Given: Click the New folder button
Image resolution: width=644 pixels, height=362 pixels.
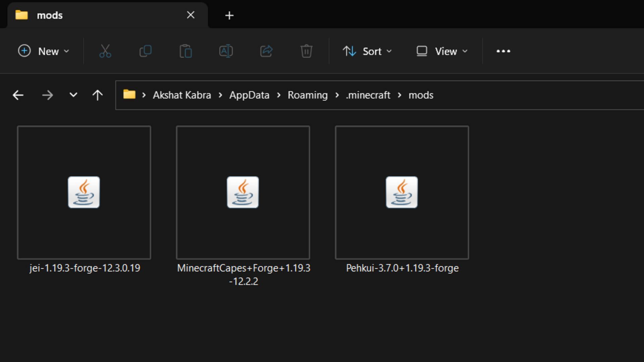Looking at the screenshot, I should pos(43,51).
